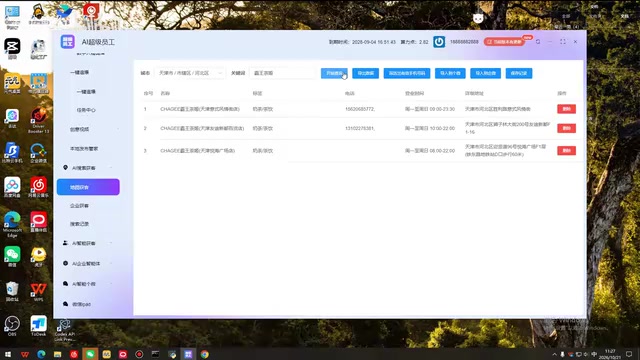Click the AI超级员工 taskbar icon
This screenshot has width=640, height=360.
pyautogui.click(x=188, y=354)
